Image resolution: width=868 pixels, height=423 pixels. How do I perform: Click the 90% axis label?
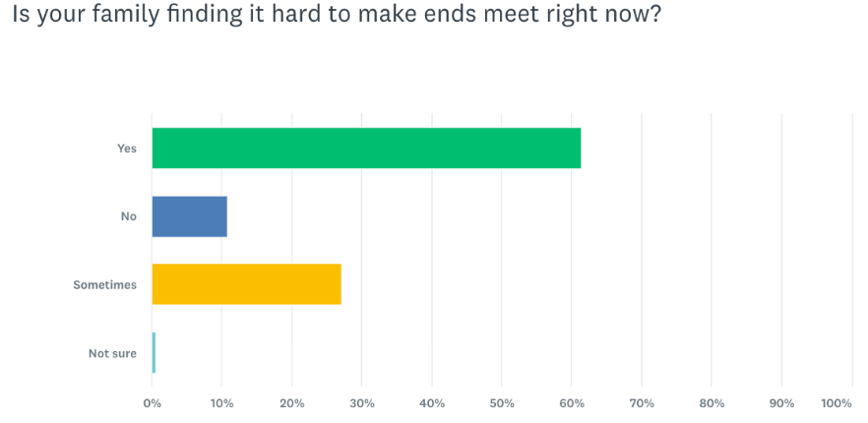(x=781, y=403)
